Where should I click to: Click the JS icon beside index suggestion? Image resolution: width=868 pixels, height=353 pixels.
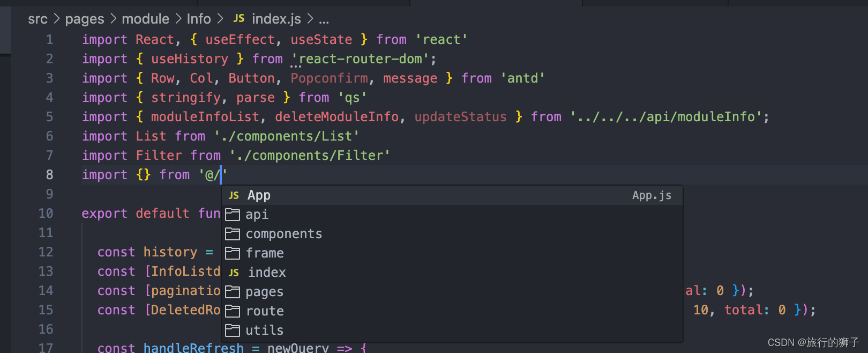tap(234, 273)
